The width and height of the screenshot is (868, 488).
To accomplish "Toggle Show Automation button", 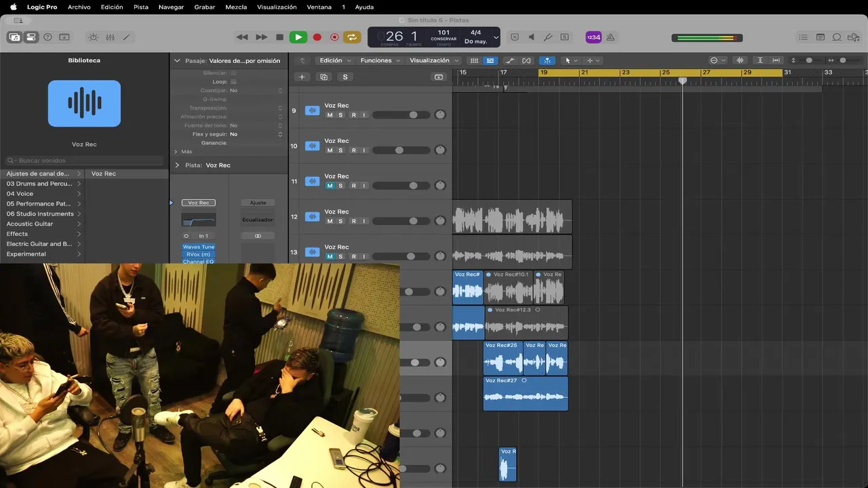I will pyautogui.click(x=510, y=60).
